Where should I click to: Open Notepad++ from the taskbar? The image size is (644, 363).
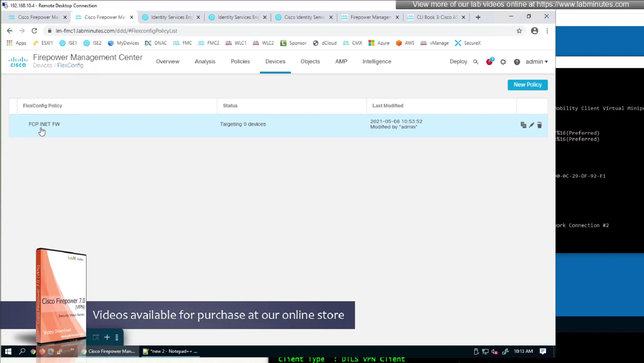point(171,351)
